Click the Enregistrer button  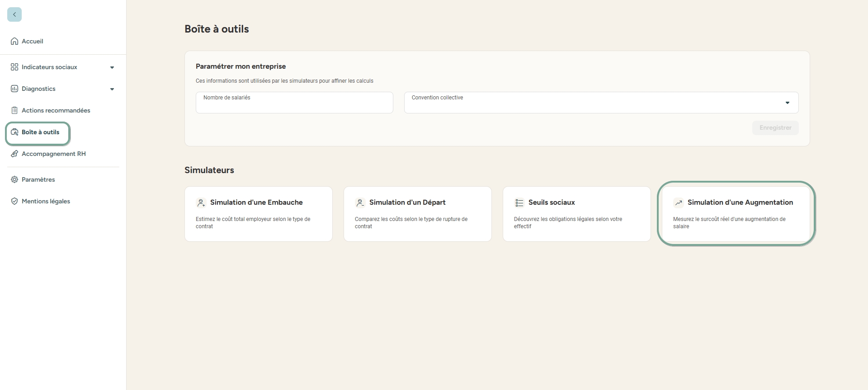click(775, 128)
